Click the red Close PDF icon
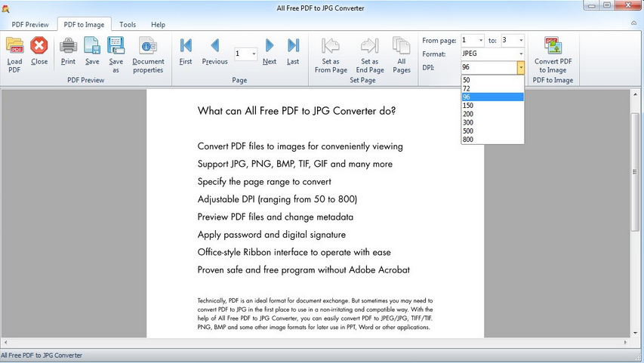This screenshot has width=644, height=363. click(39, 45)
